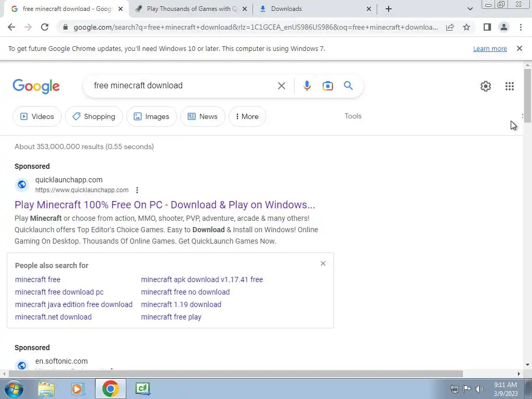Viewport: 532px width, 399px height.
Task: Click the scroll down arrow
Action: pyautogui.click(x=527, y=365)
